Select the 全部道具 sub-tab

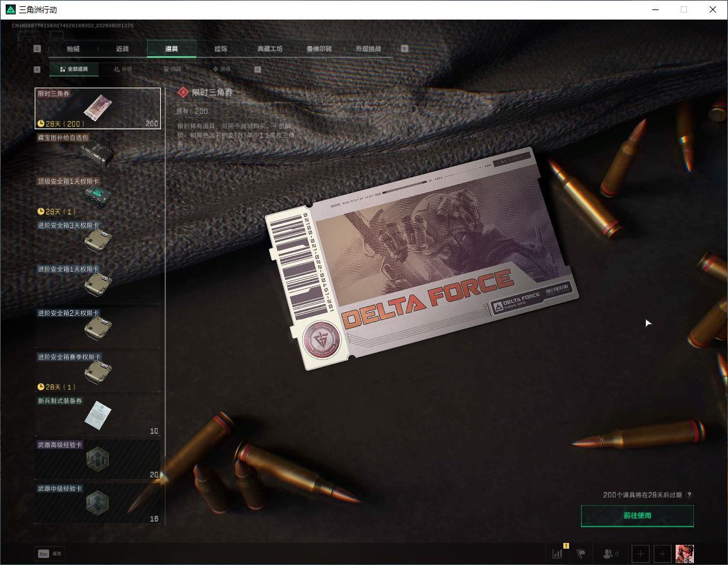coord(73,69)
